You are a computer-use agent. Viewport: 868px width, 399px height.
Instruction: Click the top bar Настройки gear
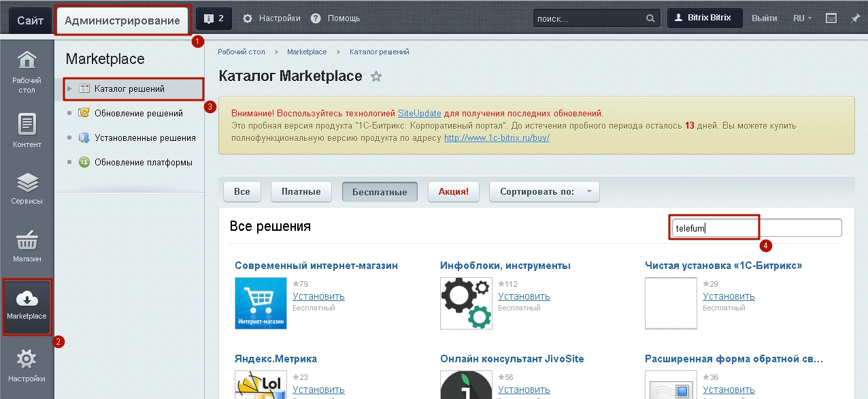pos(248,18)
